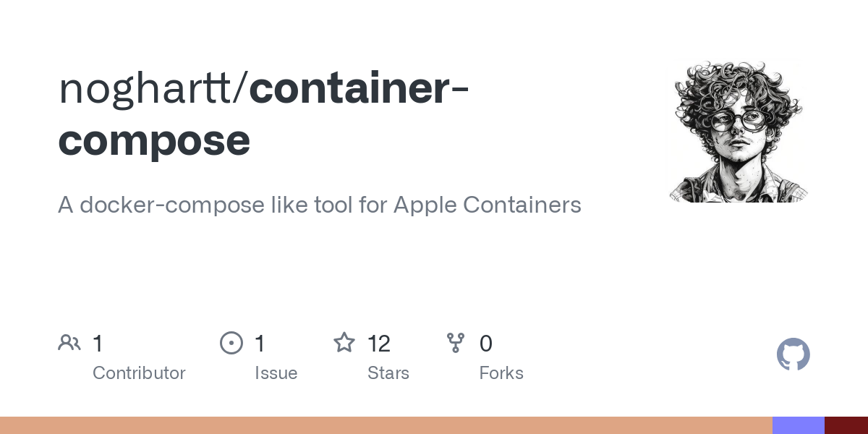Click the stars count 12

tap(379, 344)
